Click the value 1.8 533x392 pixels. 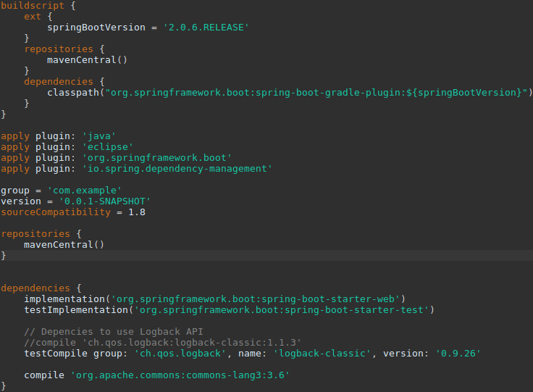137,212
